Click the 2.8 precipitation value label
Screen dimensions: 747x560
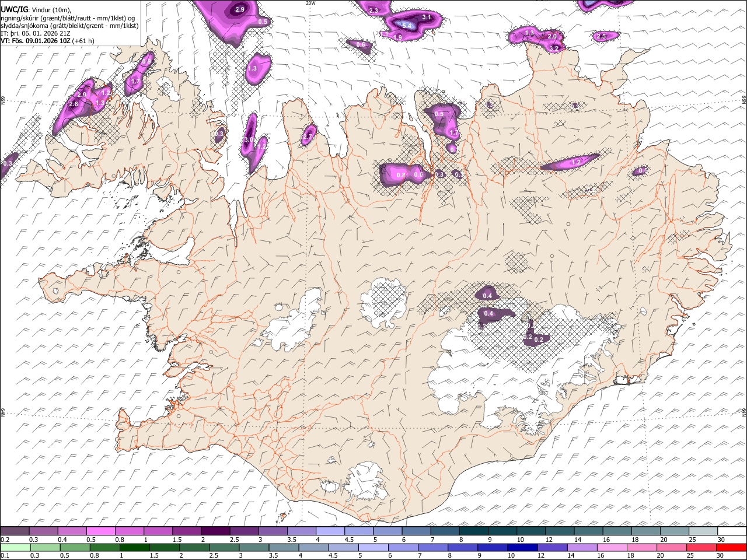[x=74, y=104]
